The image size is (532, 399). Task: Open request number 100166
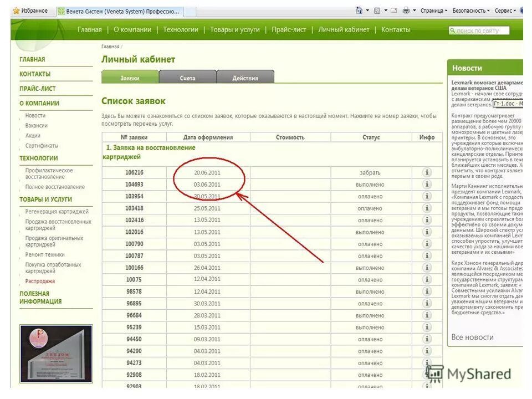pos(134,267)
